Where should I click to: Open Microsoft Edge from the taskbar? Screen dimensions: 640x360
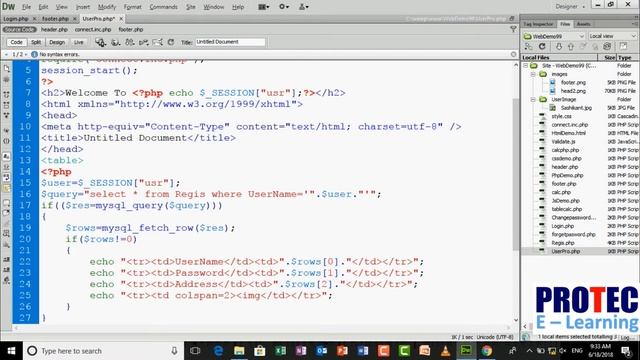[x=218, y=351]
